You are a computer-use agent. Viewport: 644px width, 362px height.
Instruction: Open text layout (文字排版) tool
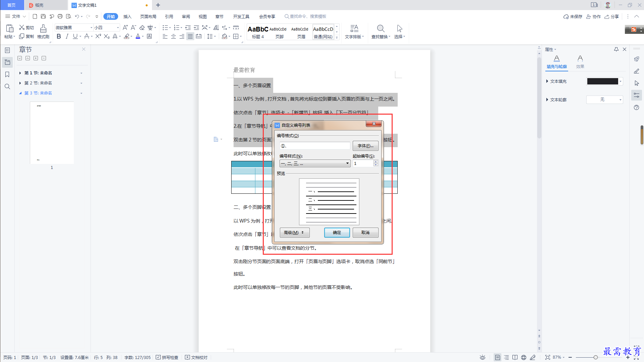[x=354, y=32]
